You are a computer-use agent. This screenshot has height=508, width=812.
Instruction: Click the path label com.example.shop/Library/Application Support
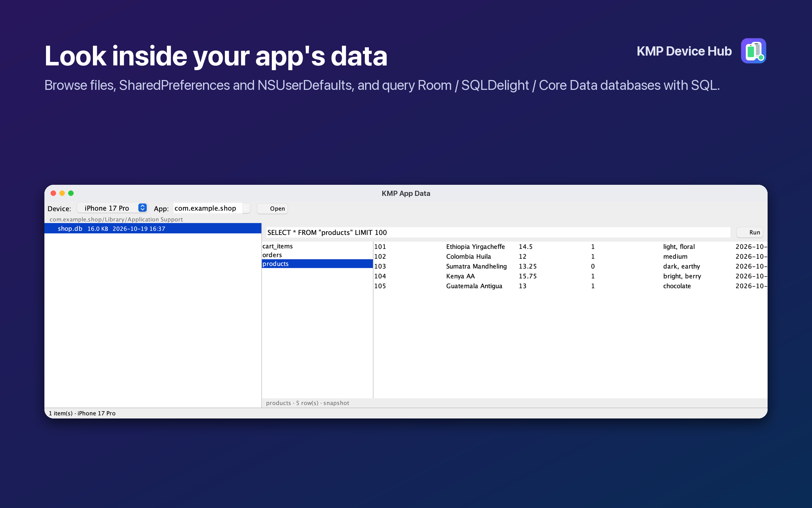click(x=116, y=219)
